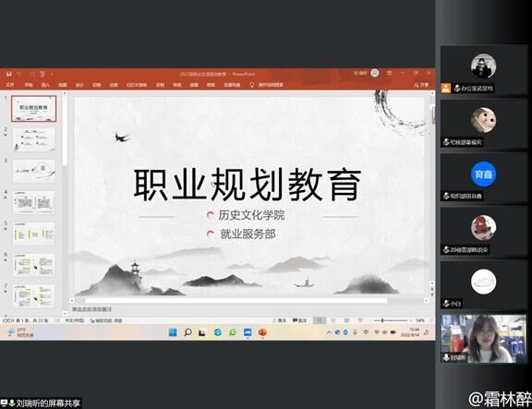This screenshot has height=409, width=532.
Task: Click the 共享 share button in ribbon
Action: tap(421, 85)
